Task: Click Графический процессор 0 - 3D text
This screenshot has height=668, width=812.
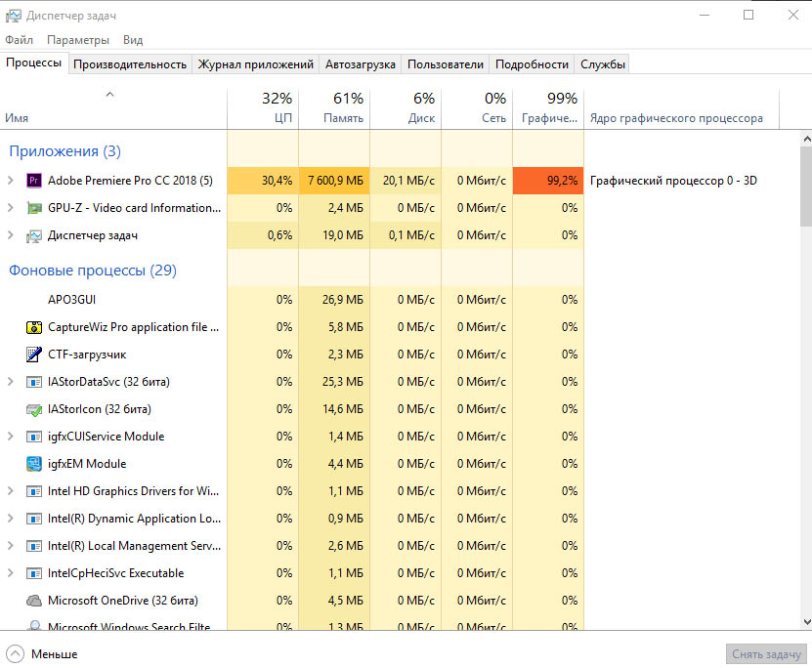Action: tap(673, 181)
